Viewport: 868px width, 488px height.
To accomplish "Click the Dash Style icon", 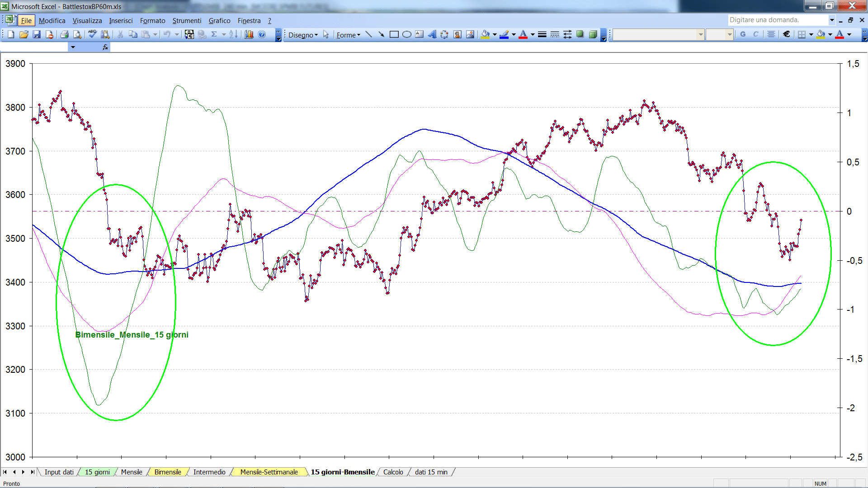I will click(x=555, y=34).
